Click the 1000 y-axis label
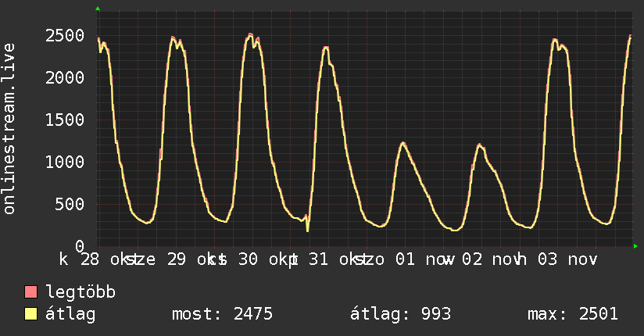 coord(65,162)
